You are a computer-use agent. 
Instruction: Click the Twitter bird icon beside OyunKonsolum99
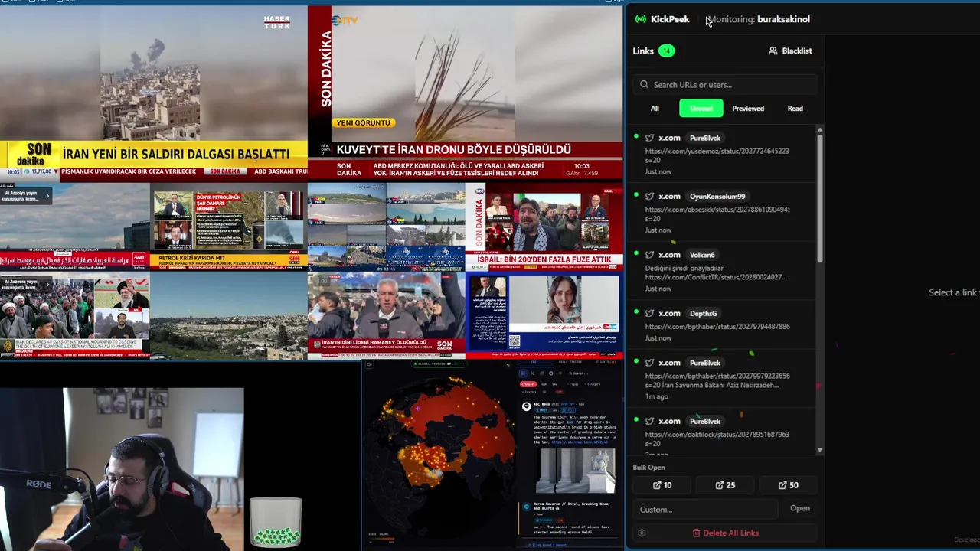click(649, 197)
